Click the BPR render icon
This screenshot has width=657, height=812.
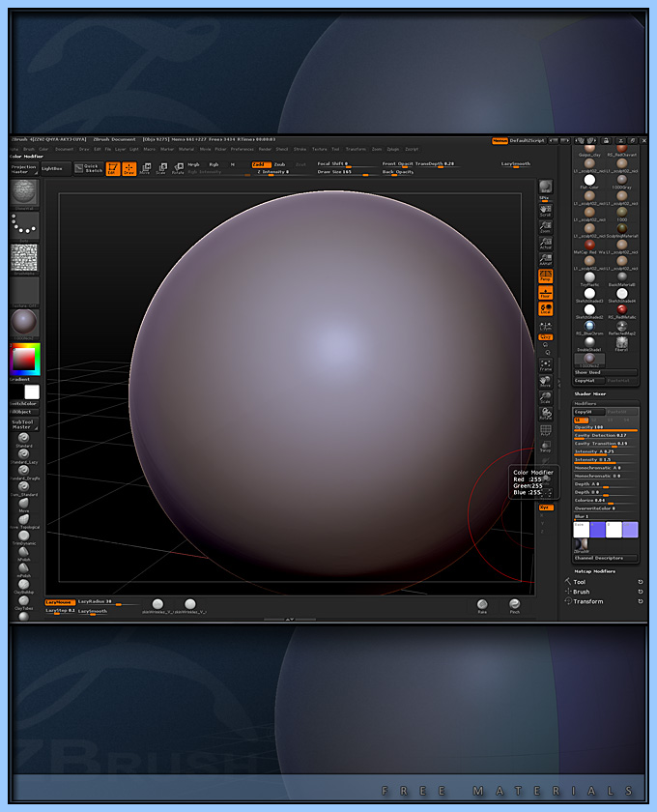coord(545,188)
